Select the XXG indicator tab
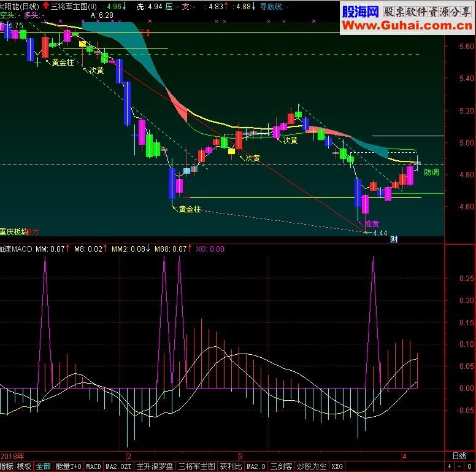Viewport: 476px width, 472px height. (337, 466)
